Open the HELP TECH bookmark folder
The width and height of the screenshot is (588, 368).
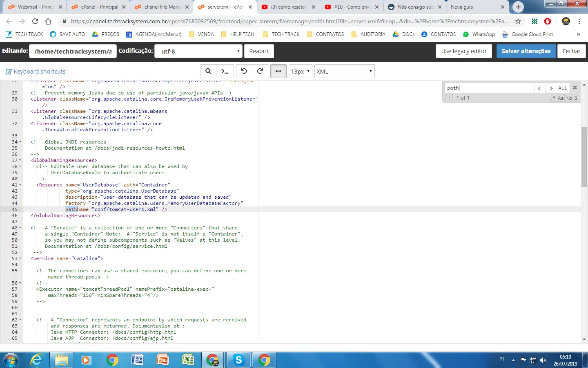click(237, 34)
